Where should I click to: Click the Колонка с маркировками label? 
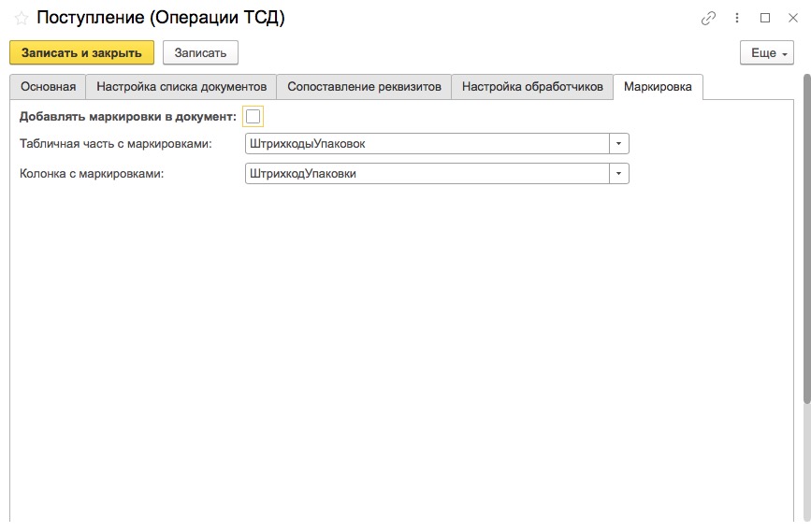click(92, 174)
